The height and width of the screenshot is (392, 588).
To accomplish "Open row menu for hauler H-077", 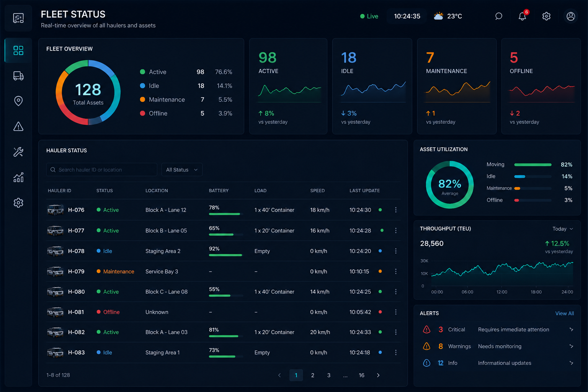I will coord(396,230).
